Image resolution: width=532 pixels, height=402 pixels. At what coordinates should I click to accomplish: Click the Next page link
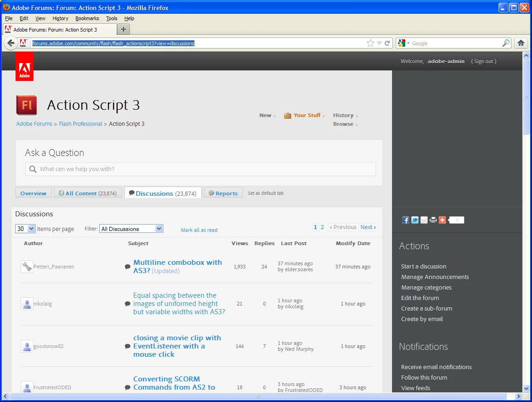click(368, 227)
